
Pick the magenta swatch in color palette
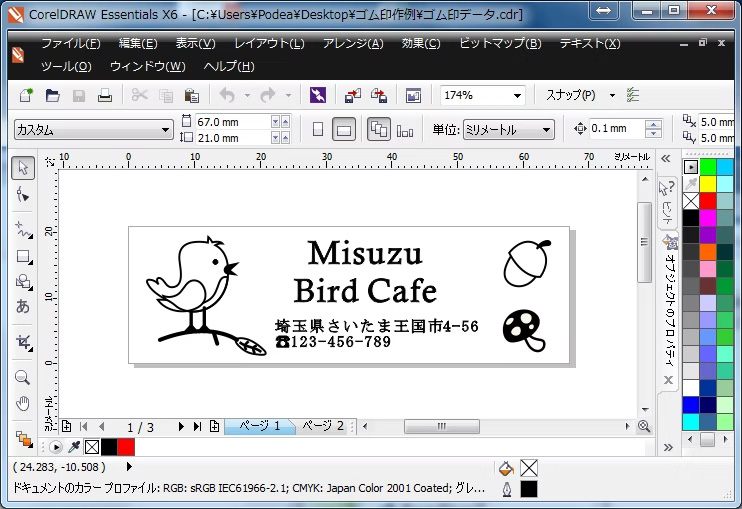pos(708,218)
